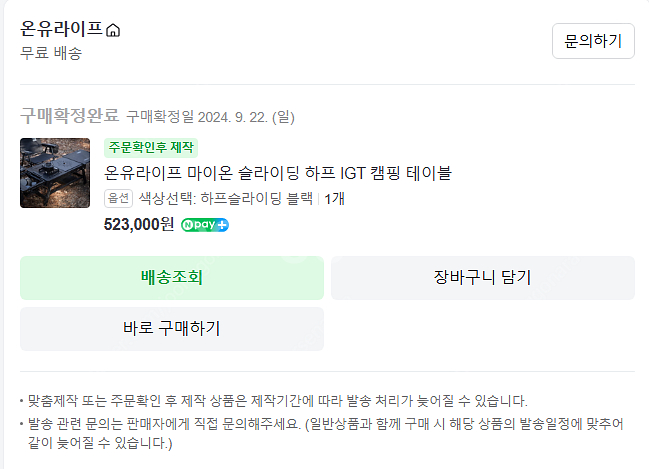Click the 1개 quantity text

[335, 199]
